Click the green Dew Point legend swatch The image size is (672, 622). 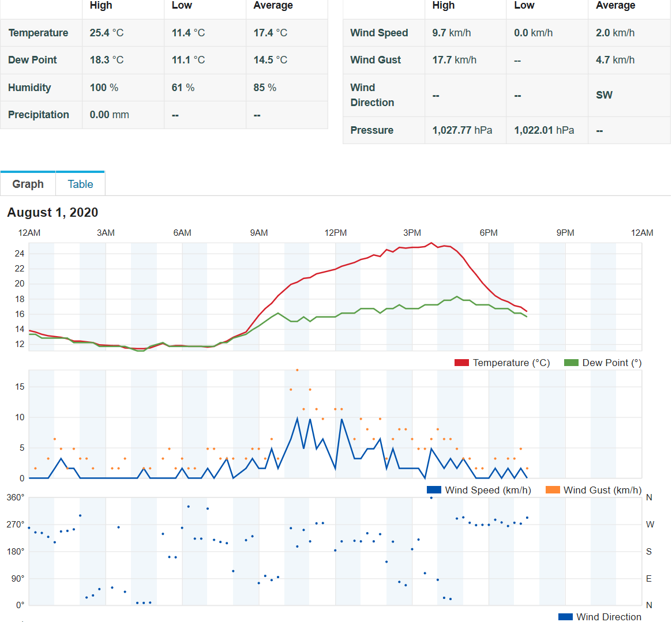[x=571, y=363]
